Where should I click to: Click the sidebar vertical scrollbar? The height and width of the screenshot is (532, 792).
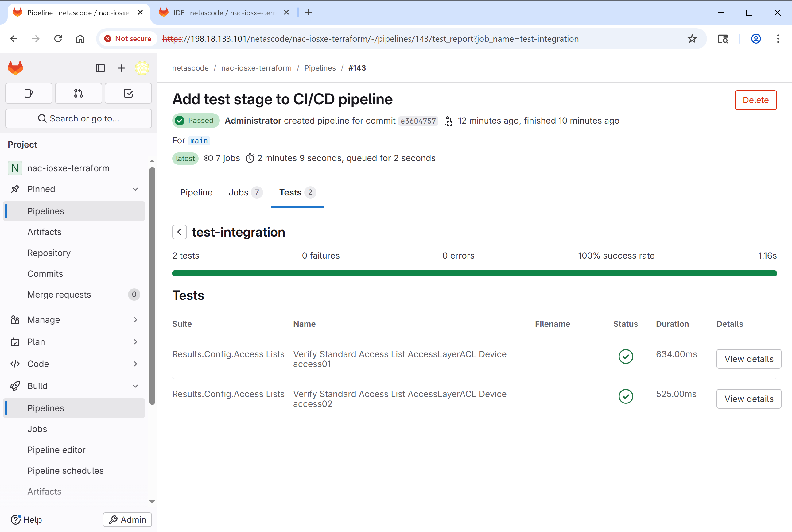point(152,286)
